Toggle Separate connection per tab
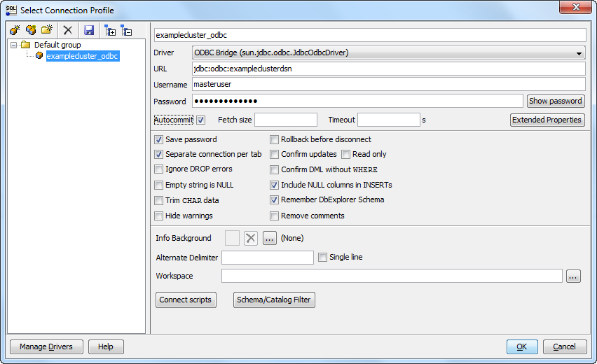 point(159,155)
